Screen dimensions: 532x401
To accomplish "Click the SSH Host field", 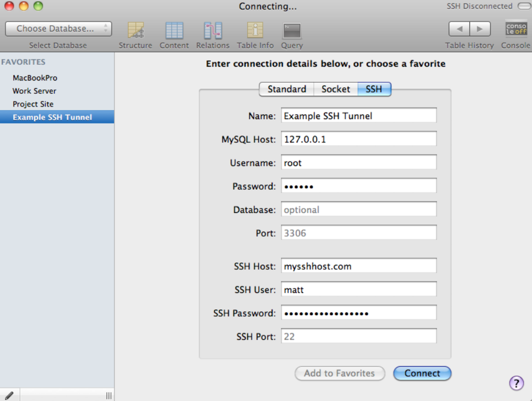I will pos(359,266).
